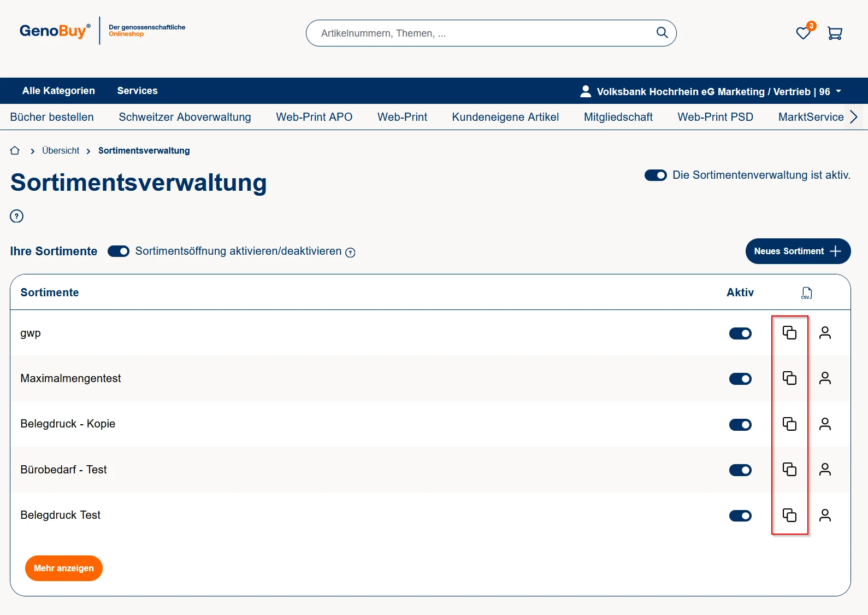Viewport: 868px width, 615px height.
Task: Focus the Artikelnummern search field
Action: [x=481, y=33]
